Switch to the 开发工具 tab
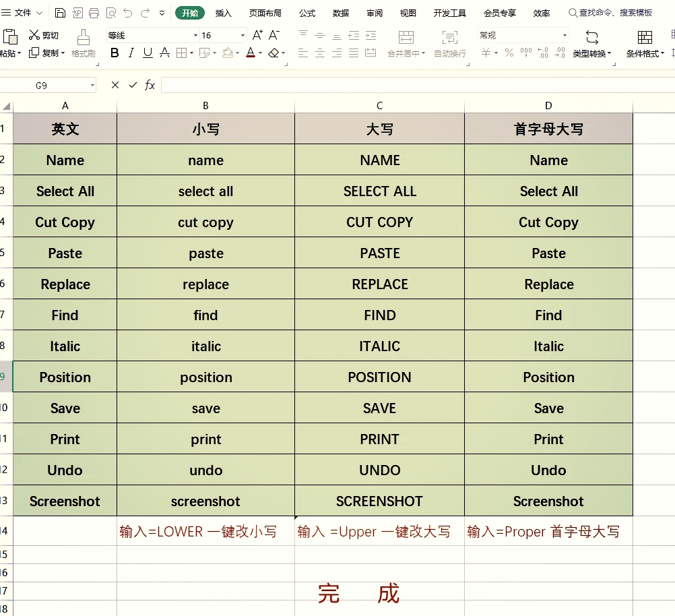Viewport: 675px width, 616px height. pyautogui.click(x=450, y=13)
